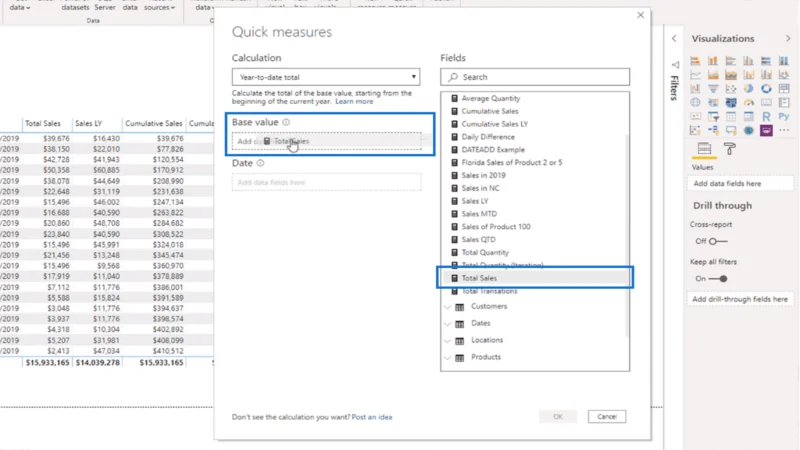The image size is (800, 450).
Task: Select the Key influencers visual
Action: [x=695, y=130]
